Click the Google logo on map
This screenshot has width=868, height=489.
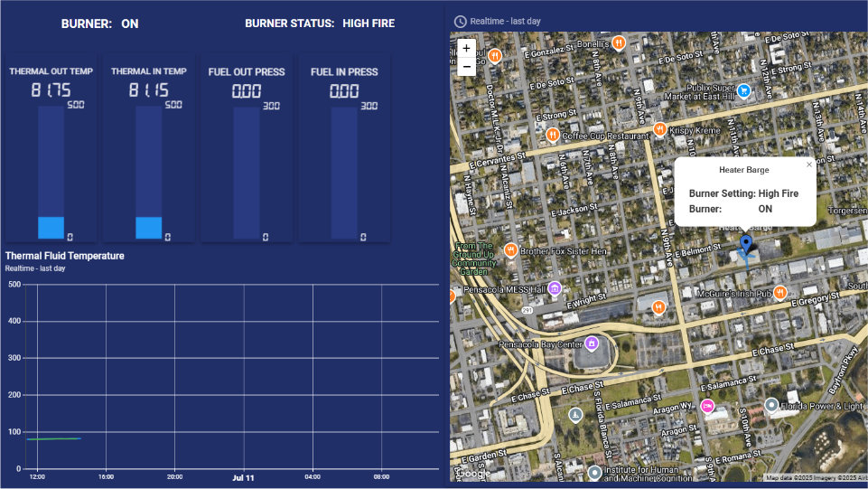[x=474, y=474]
